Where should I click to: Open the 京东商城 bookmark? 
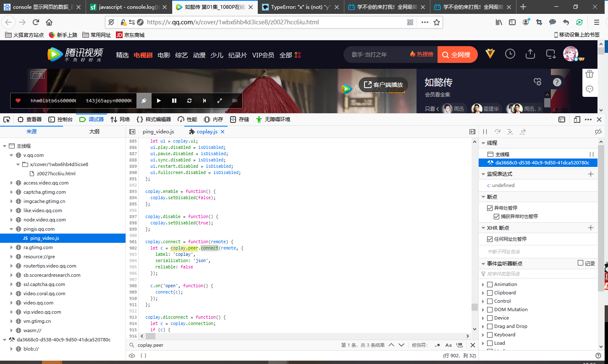(130, 35)
